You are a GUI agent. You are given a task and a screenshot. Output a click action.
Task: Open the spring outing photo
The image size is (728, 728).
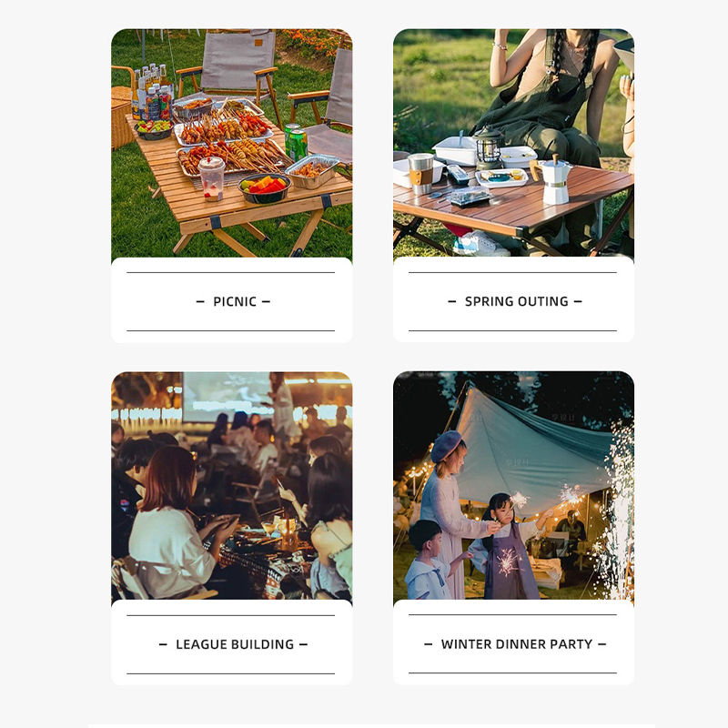pos(513,143)
